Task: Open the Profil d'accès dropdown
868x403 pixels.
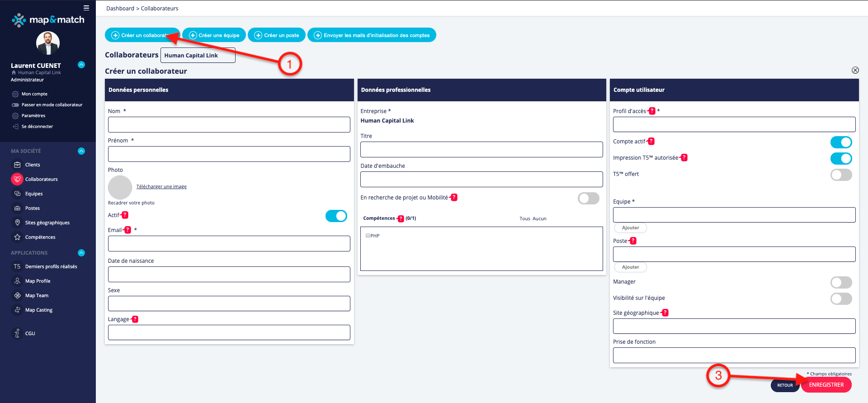Action: tap(734, 124)
